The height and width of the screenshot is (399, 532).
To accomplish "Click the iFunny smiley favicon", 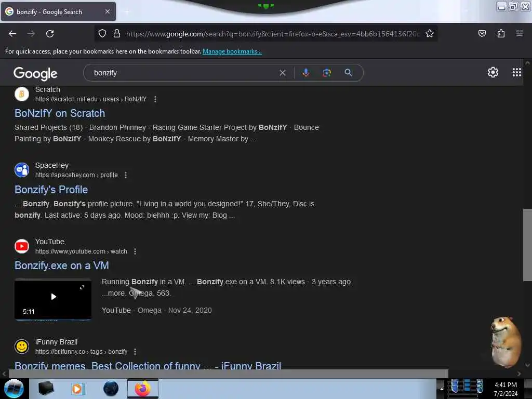I will pos(22,347).
